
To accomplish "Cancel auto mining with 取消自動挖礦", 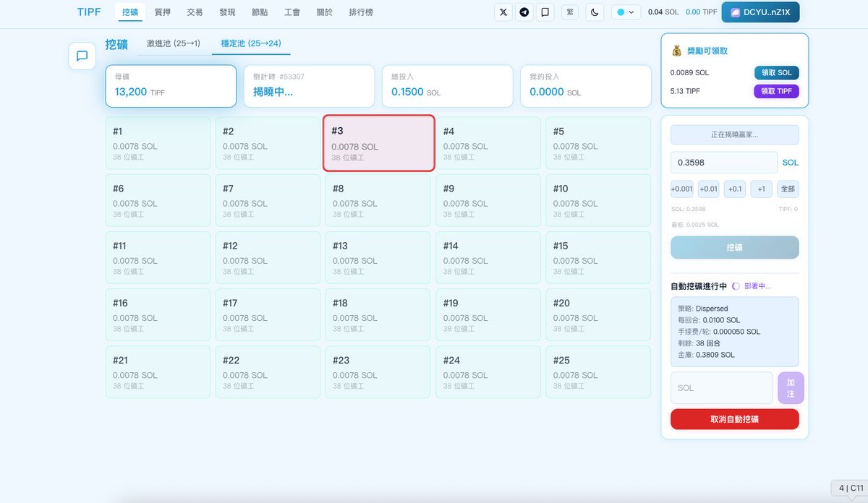I will (734, 419).
